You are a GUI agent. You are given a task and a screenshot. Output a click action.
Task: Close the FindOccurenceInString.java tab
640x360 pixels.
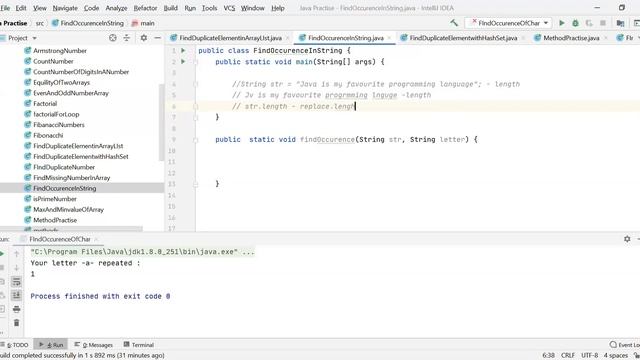click(389, 38)
